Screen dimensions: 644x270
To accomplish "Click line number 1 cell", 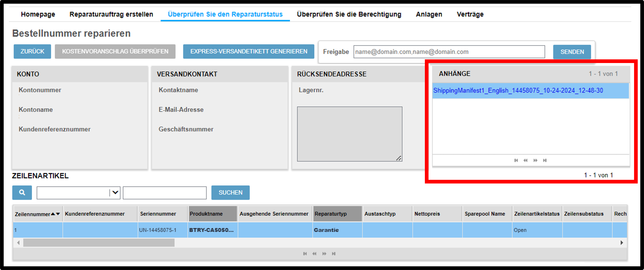I will (38, 230).
